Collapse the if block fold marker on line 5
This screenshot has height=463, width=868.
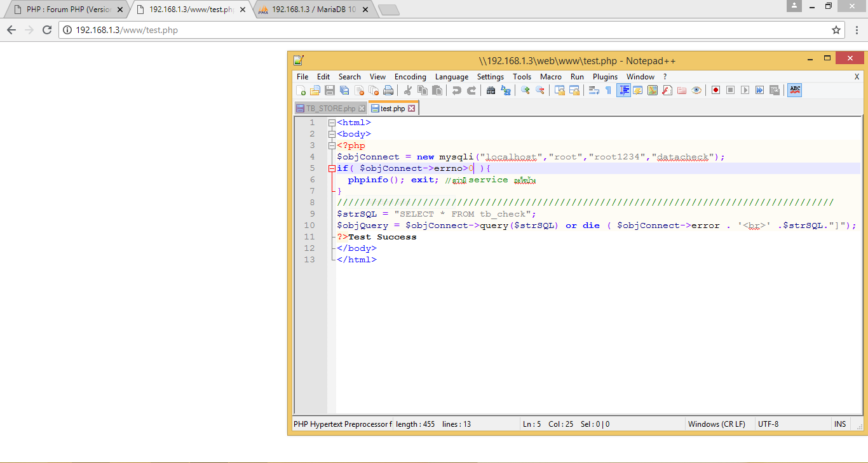[331, 168]
